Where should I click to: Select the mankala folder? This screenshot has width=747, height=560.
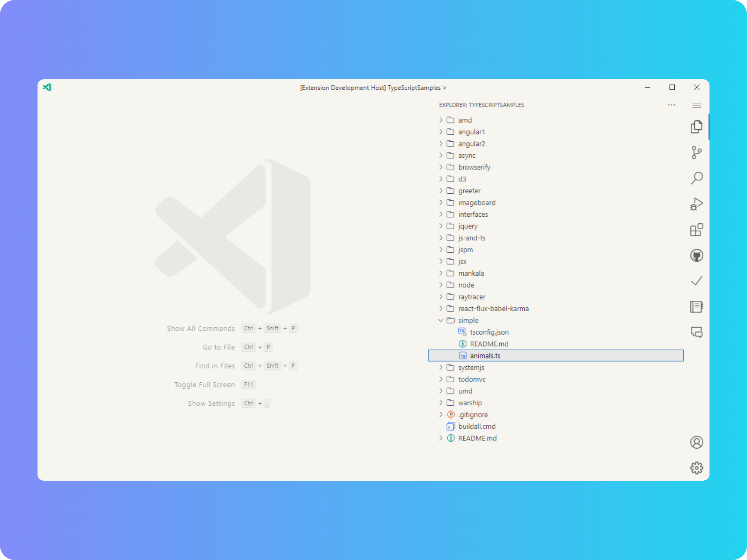(x=556, y=273)
